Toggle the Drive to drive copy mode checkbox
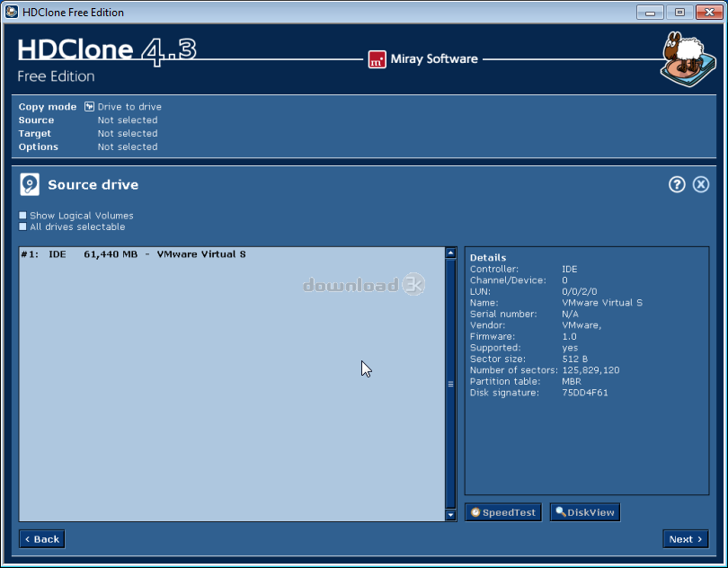This screenshot has height=568, width=728. (88, 106)
